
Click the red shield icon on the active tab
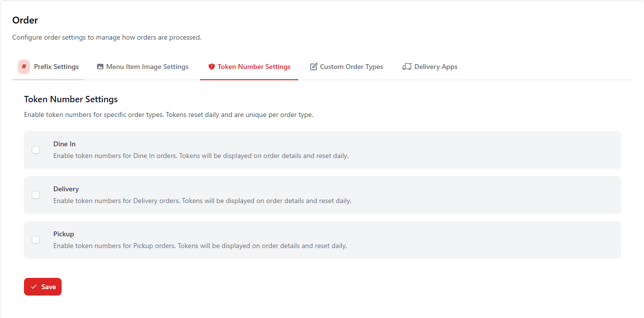212,67
